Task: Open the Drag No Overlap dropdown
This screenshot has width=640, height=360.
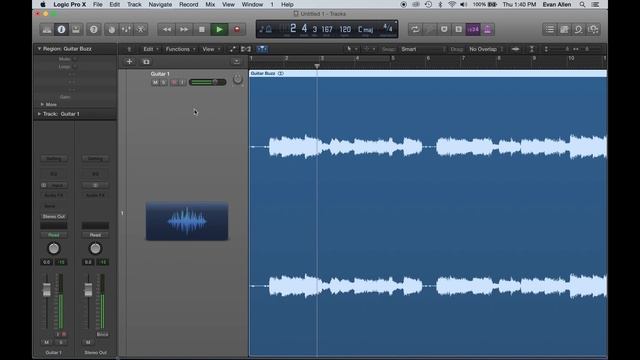Action: click(486, 49)
